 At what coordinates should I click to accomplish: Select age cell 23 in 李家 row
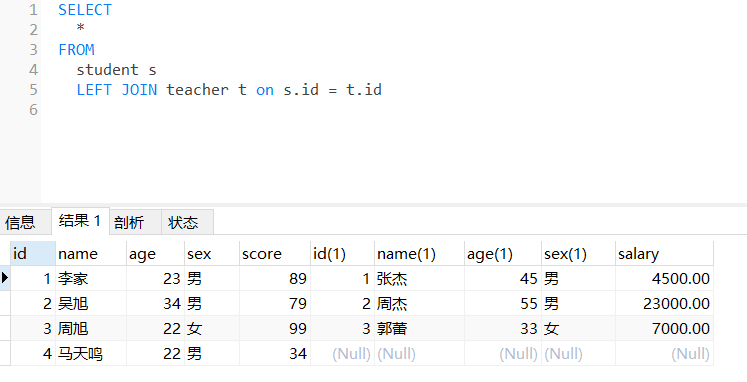(155, 278)
